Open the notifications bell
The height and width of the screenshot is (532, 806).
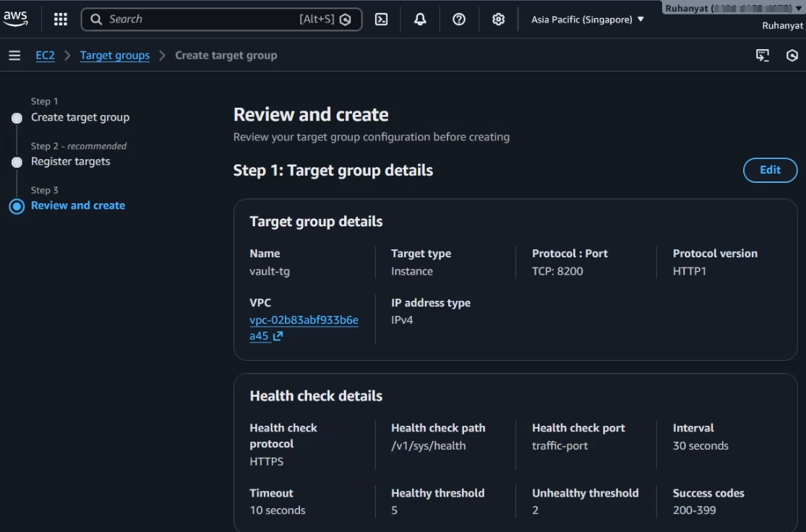point(420,20)
